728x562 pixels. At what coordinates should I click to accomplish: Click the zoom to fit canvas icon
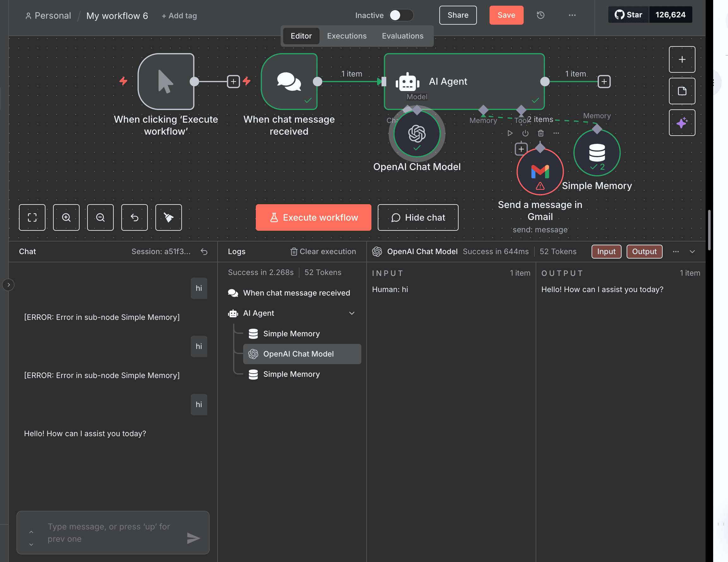32,217
